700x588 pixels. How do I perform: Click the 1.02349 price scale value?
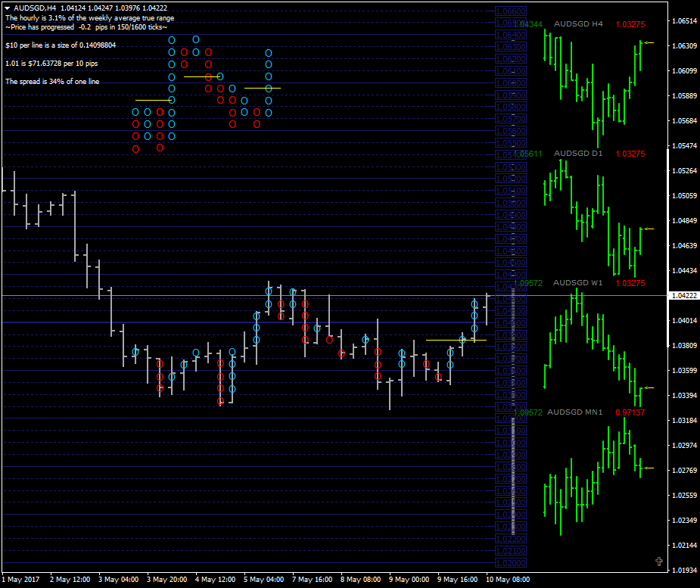[x=684, y=521]
